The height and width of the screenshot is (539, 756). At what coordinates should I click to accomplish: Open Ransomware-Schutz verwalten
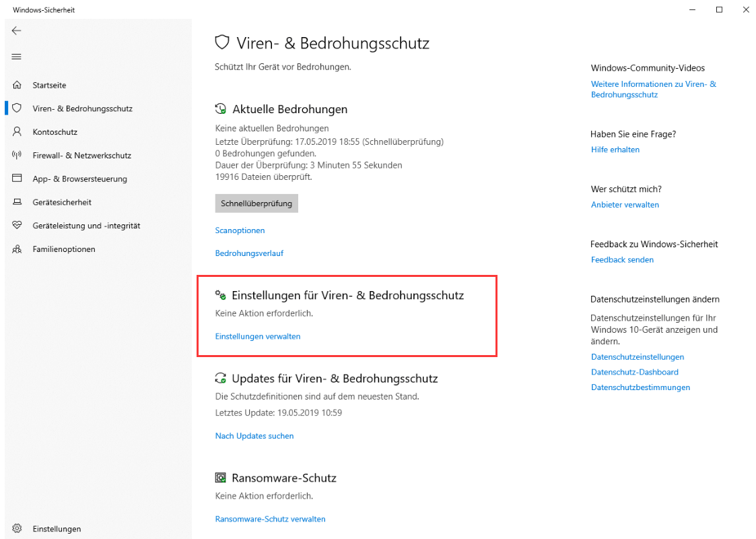[270, 519]
